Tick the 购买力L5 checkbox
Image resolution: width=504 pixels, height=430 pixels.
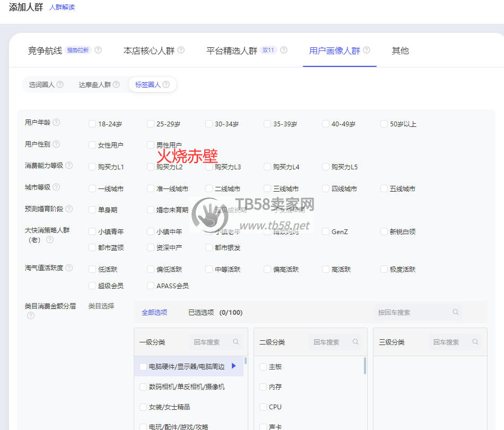(326, 167)
